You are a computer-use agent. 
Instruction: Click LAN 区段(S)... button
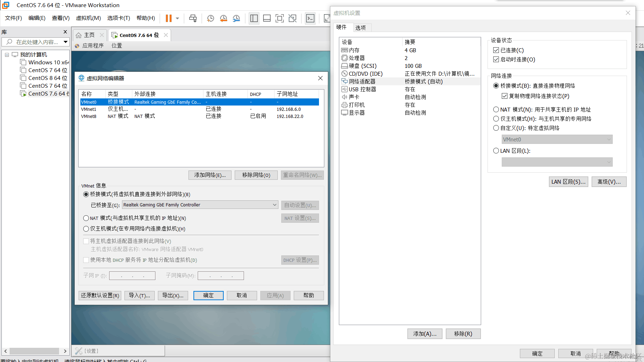568,182
